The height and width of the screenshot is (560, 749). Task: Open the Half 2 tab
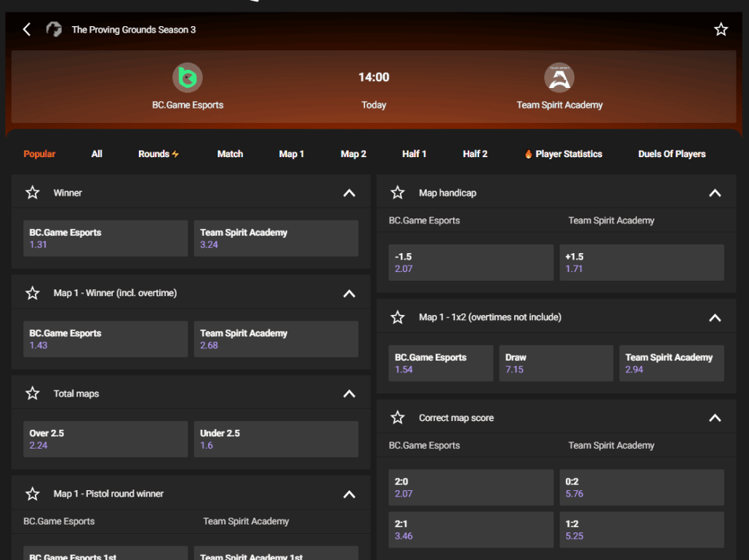pos(475,154)
